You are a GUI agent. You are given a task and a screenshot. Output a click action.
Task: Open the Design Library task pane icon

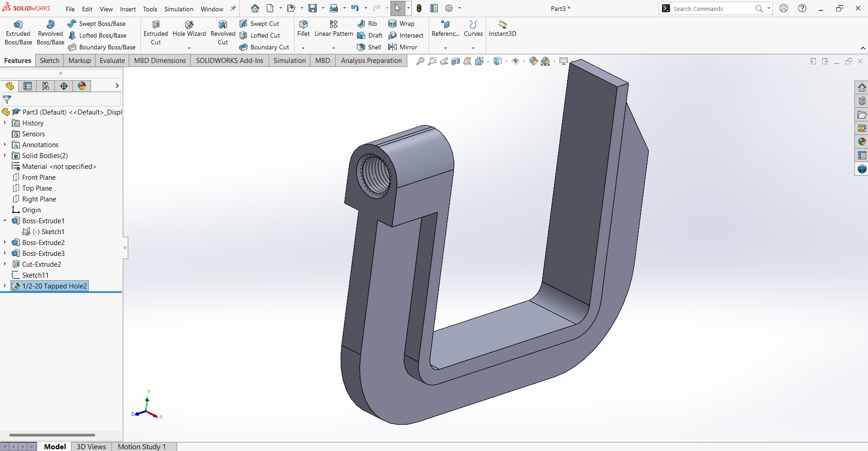point(862,101)
